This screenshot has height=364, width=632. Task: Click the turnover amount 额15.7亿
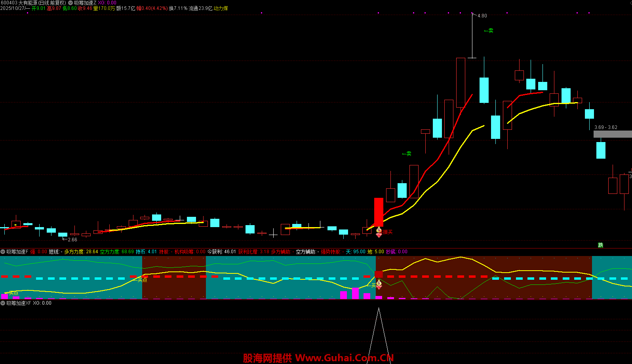point(126,8)
